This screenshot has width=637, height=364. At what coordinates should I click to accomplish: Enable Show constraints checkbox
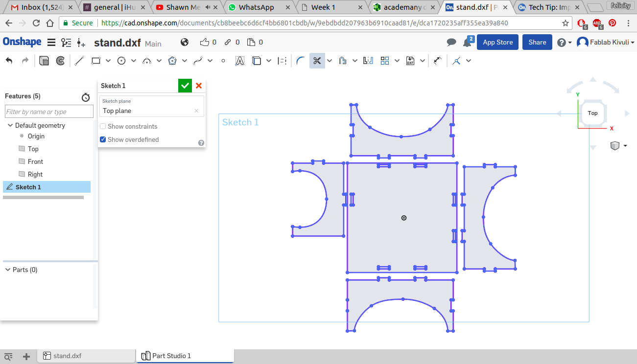(103, 126)
